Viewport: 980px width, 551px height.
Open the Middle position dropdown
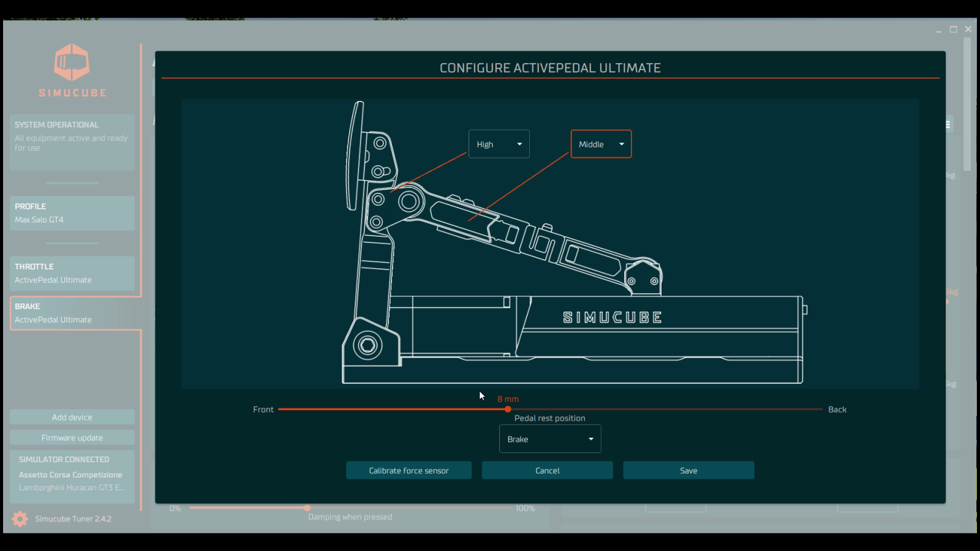coord(601,144)
